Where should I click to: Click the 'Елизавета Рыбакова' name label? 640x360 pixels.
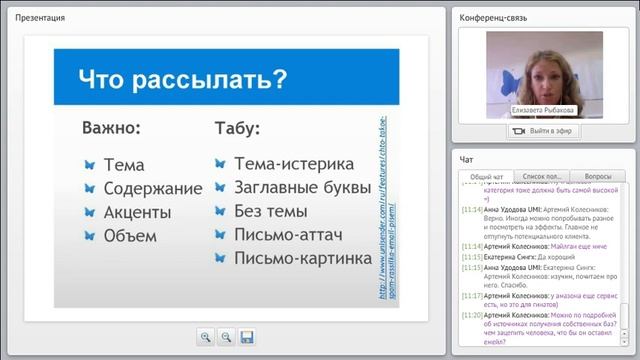(x=543, y=110)
